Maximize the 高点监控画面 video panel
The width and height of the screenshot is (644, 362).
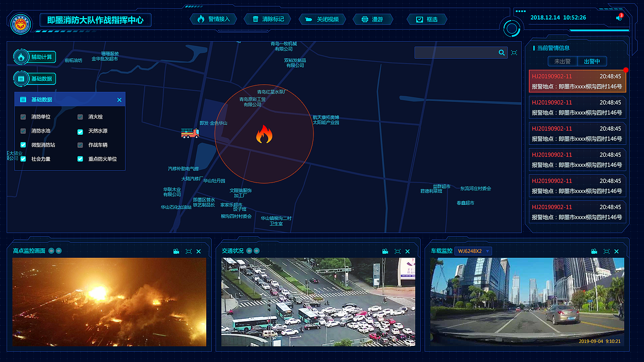click(189, 251)
